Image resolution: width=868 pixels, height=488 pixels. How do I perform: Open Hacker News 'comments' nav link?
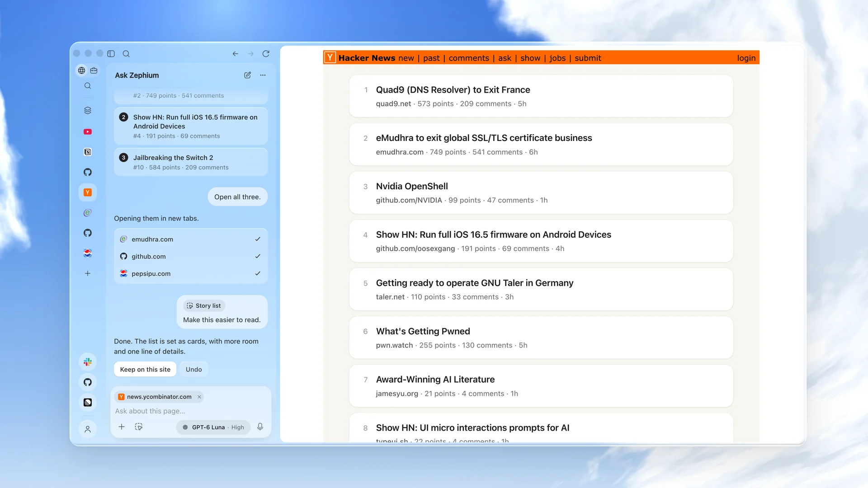point(468,58)
